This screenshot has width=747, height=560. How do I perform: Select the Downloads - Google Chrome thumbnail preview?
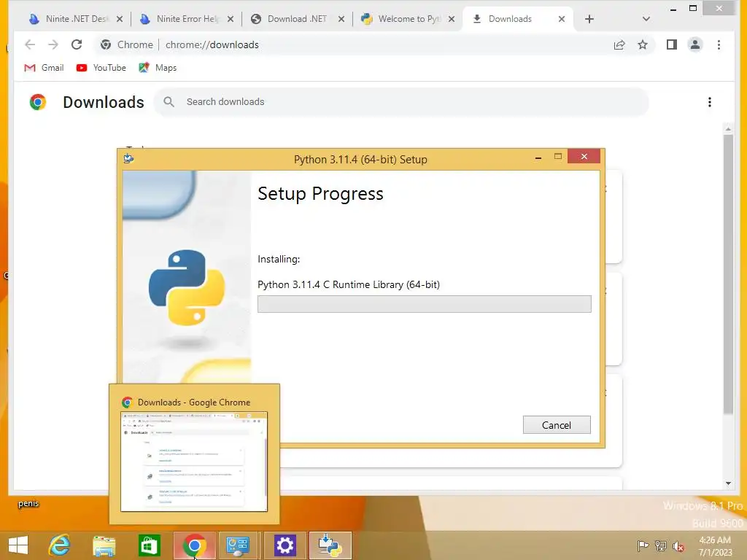tap(194, 461)
